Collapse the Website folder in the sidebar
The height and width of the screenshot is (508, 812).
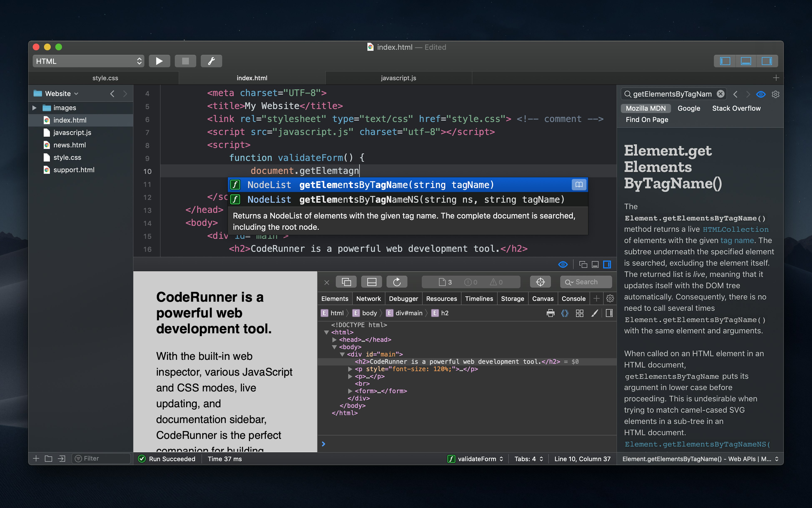tap(76, 94)
